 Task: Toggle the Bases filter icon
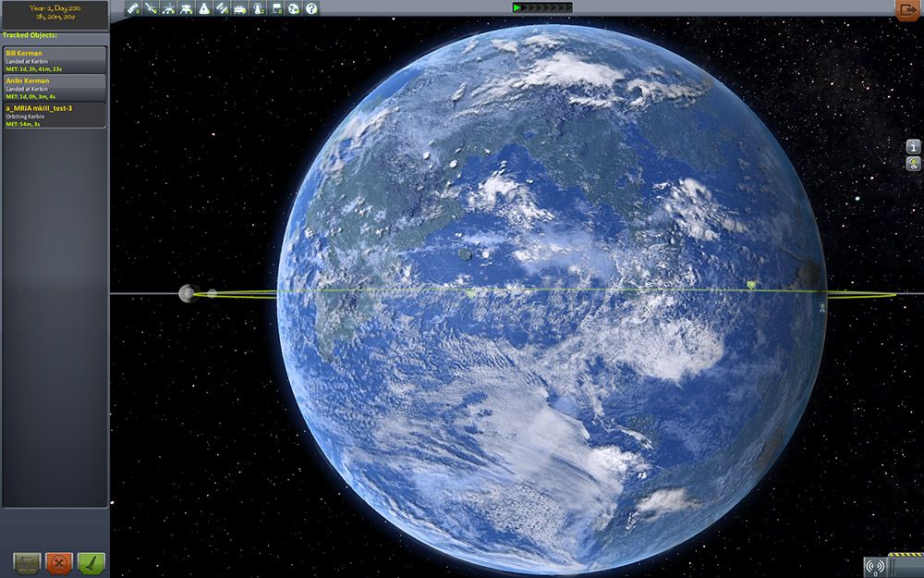click(240, 8)
